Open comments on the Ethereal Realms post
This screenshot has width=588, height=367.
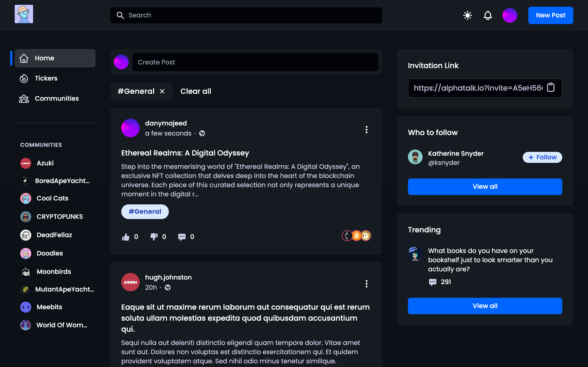pyautogui.click(x=182, y=237)
